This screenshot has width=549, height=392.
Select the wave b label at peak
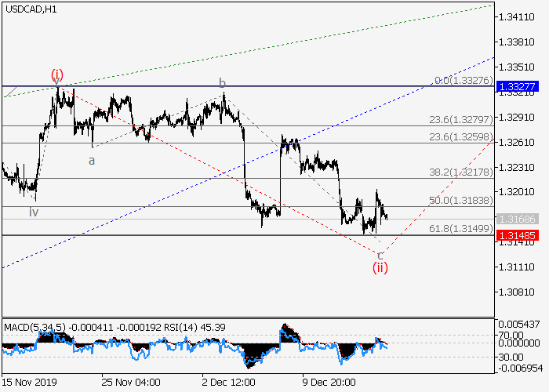point(222,83)
